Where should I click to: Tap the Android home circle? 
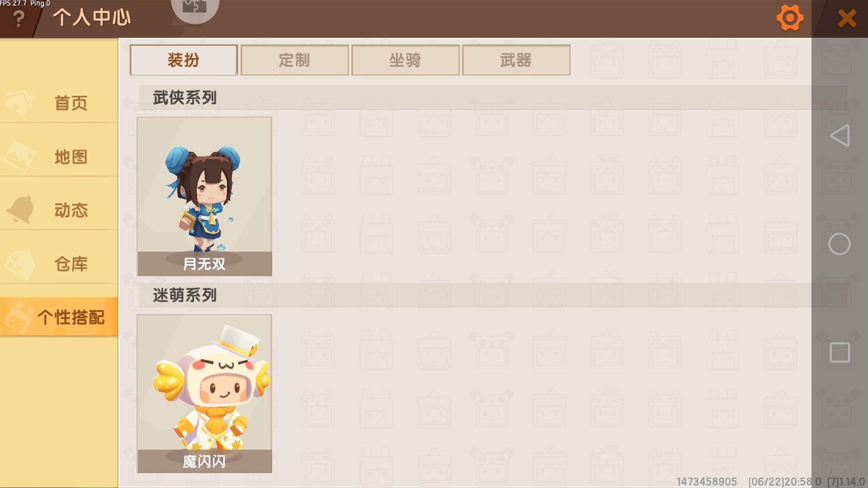(x=840, y=244)
